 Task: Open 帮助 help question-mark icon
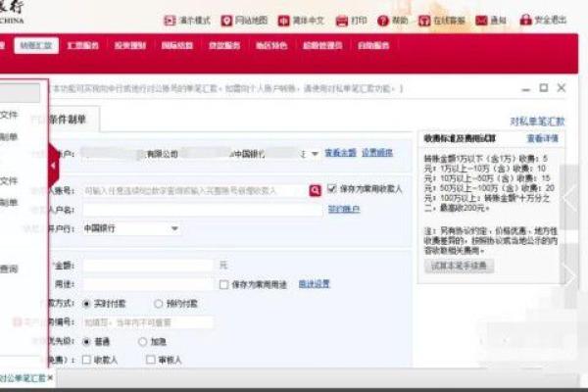pos(383,21)
